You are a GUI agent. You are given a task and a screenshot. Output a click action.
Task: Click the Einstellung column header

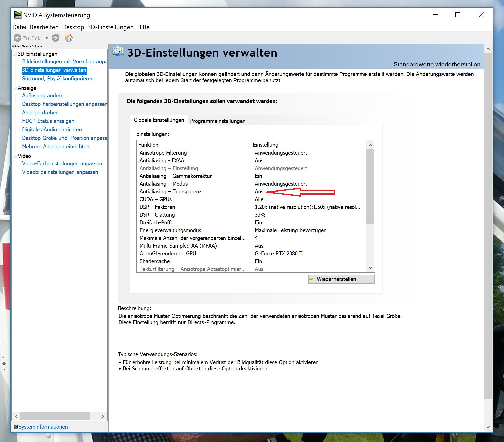click(308, 145)
